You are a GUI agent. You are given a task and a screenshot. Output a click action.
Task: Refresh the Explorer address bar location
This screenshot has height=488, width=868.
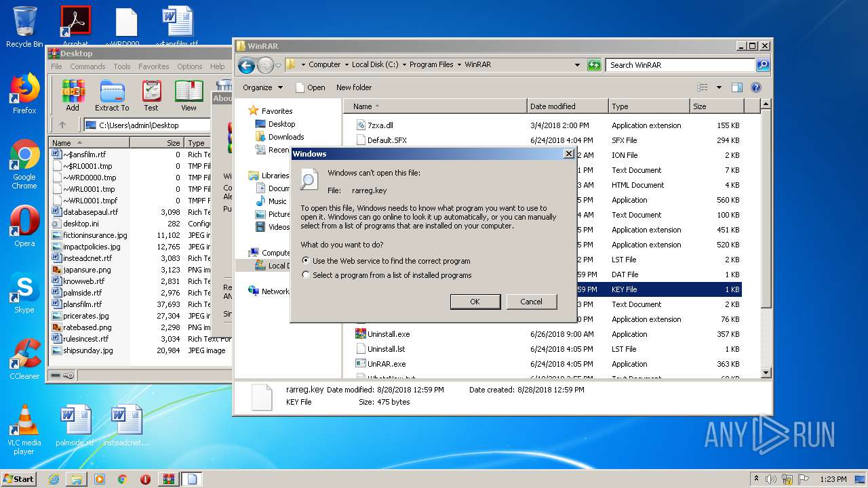(594, 65)
